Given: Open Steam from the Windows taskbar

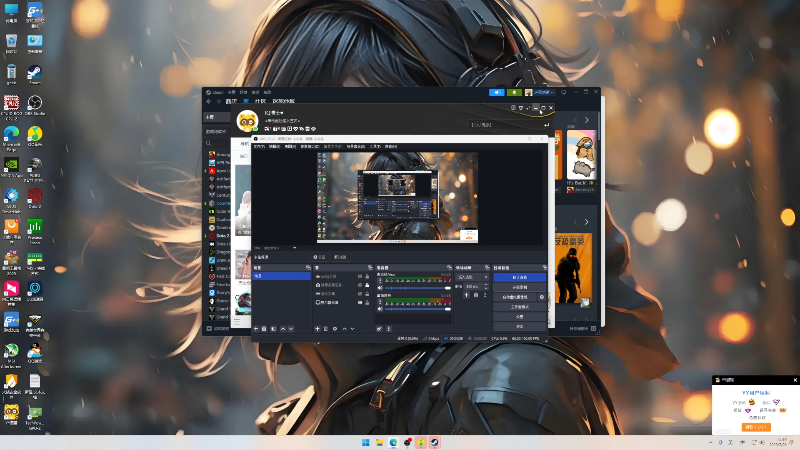Looking at the screenshot, I should pyautogui.click(x=434, y=442).
